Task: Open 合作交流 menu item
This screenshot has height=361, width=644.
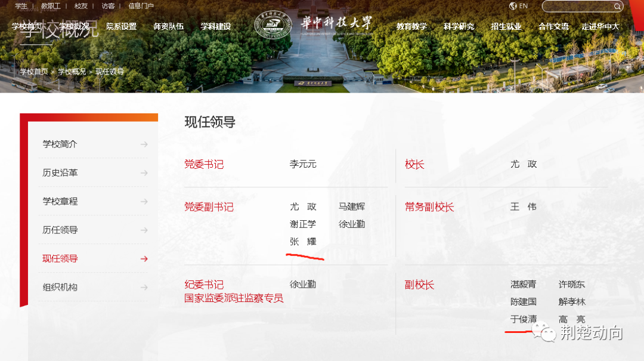Action: (553, 26)
